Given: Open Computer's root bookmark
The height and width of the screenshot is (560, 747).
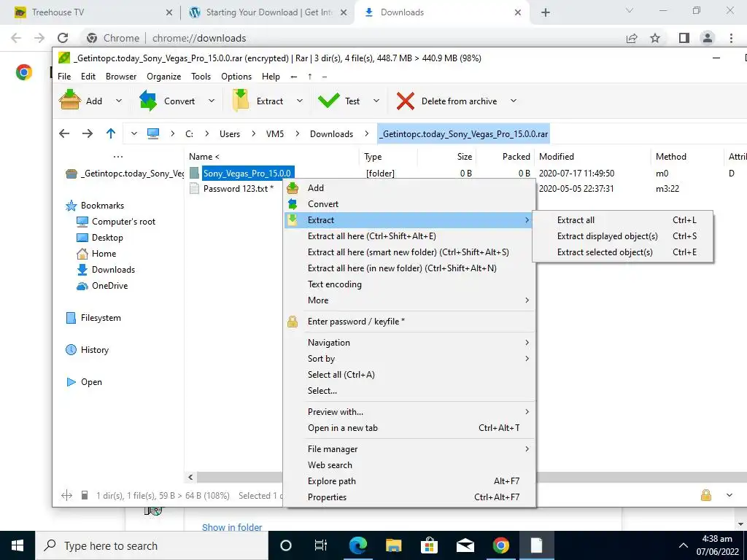Looking at the screenshot, I should (116, 222).
